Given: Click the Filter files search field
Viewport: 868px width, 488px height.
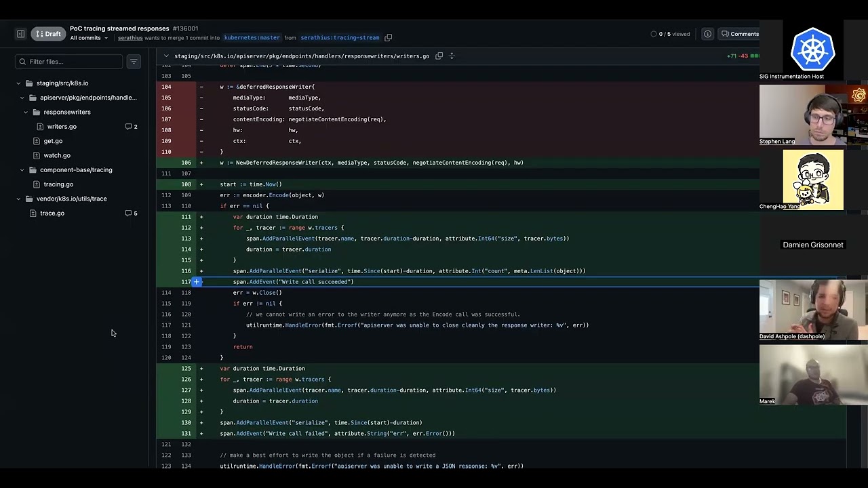Looking at the screenshot, I should coord(69,62).
